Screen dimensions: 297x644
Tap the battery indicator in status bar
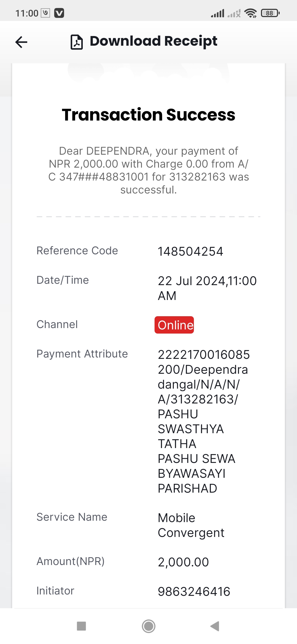click(270, 13)
